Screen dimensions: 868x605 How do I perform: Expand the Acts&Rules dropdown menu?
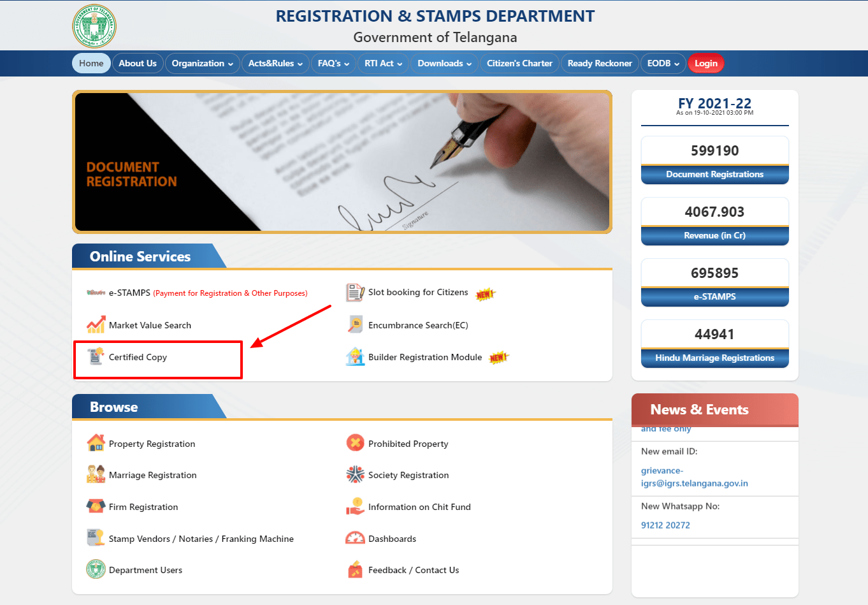click(275, 63)
